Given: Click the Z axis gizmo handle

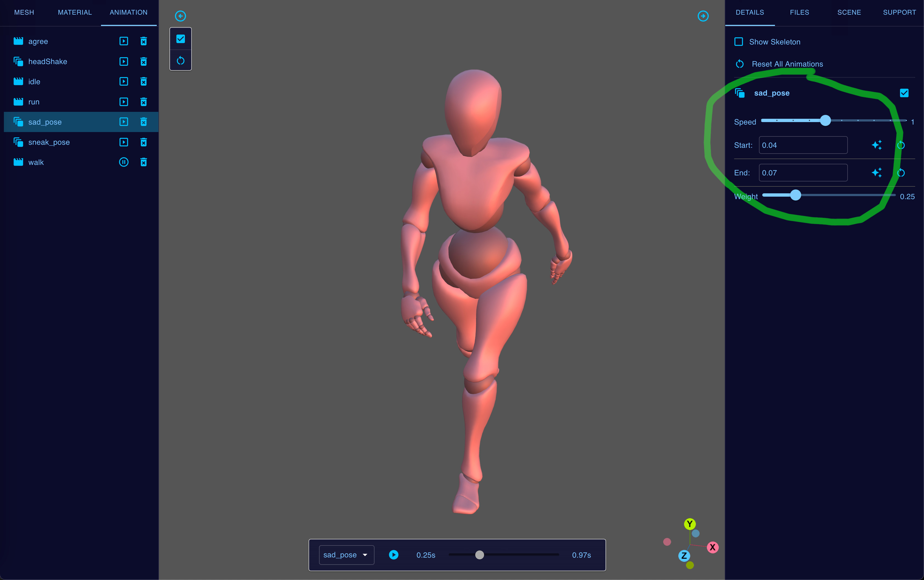Looking at the screenshot, I should coord(684,555).
